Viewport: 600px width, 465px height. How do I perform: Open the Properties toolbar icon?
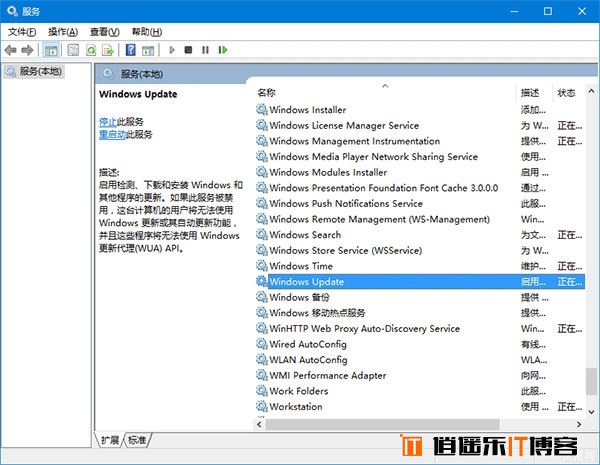73,50
